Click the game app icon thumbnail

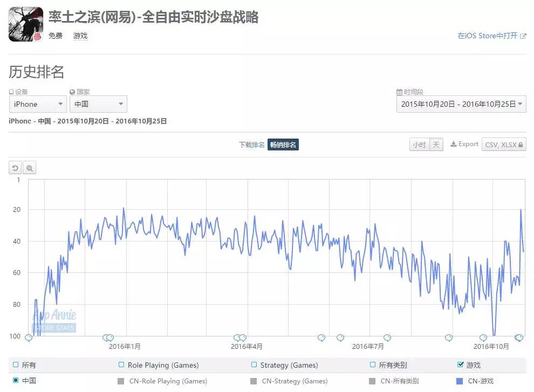26,24
